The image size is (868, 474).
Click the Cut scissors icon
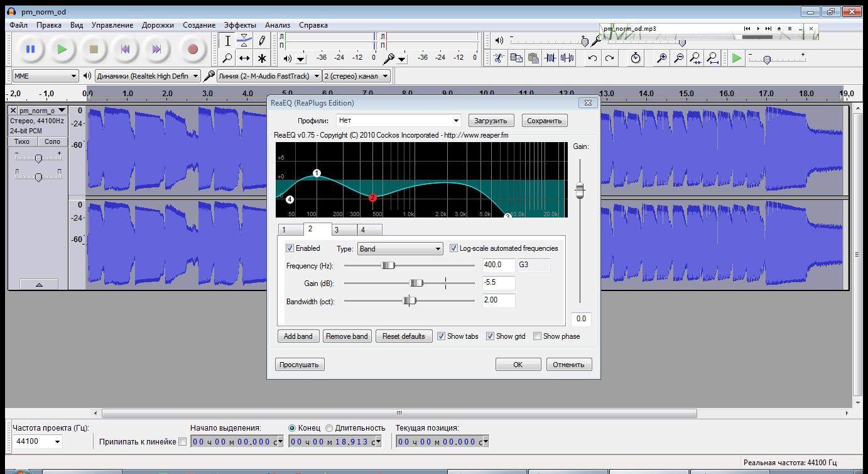499,58
